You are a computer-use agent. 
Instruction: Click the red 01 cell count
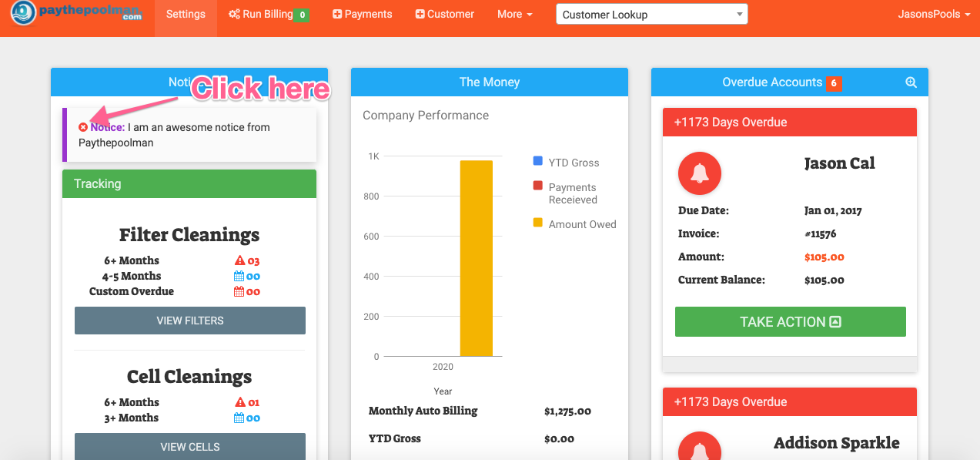click(x=254, y=402)
